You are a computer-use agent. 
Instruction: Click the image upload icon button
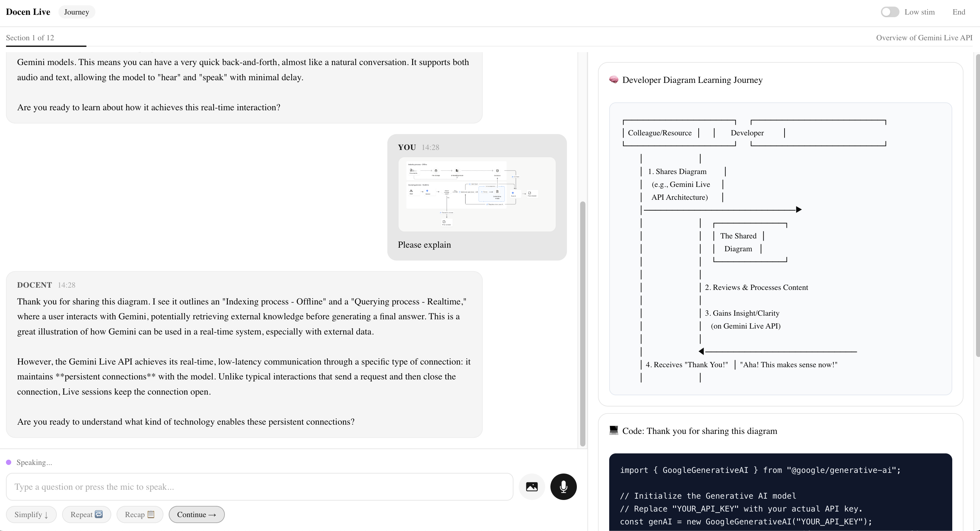coord(532,486)
